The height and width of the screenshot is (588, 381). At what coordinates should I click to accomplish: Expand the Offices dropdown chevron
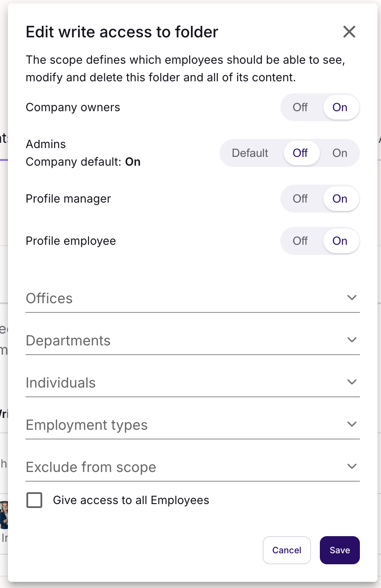[352, 298]
